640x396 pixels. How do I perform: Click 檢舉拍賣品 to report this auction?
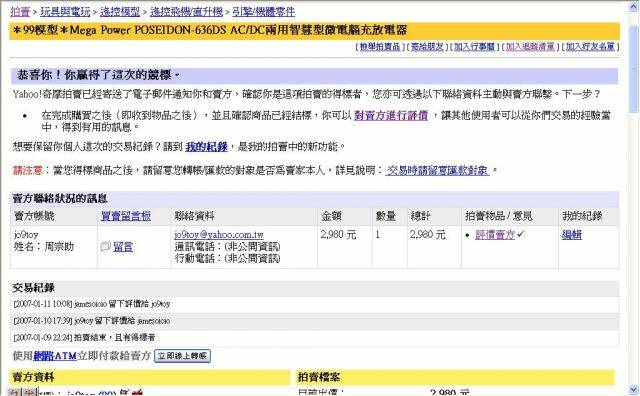[x=380, y=47]
